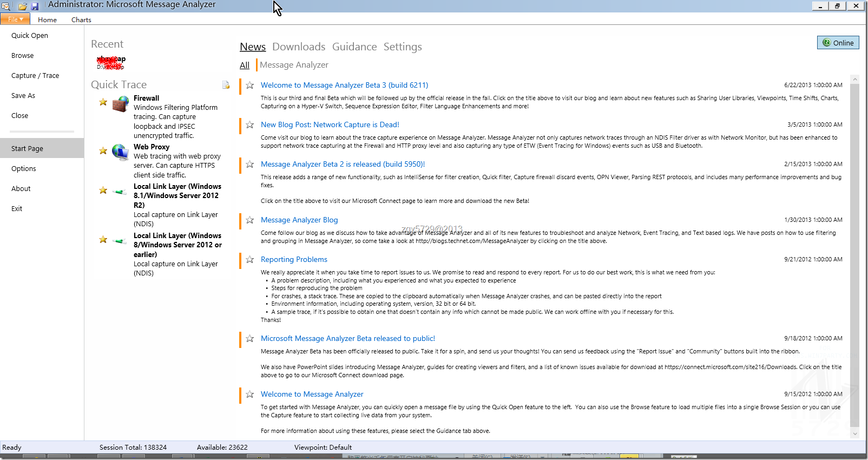
Task: Star the Message Analyzer Blog news item
Action: point(249,220)
